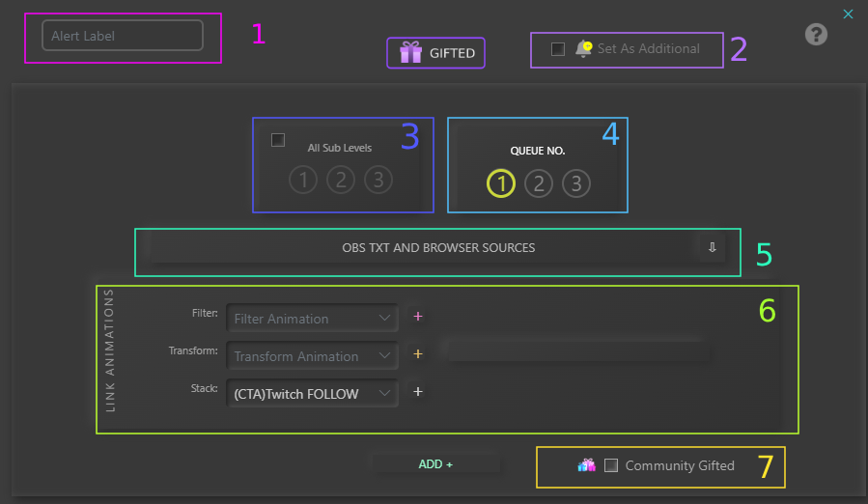Expand OBS TXT AND BROWSER SOURCES section

[x=437, y=248]
